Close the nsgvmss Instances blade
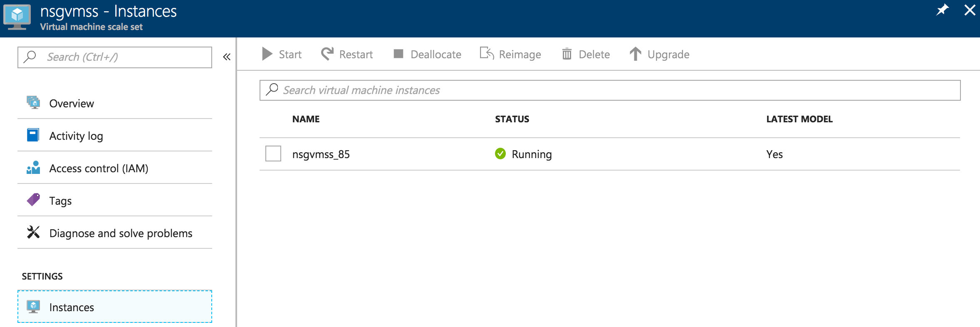The width and height of the screenshot is (980, 327). (x=970, y=10)
